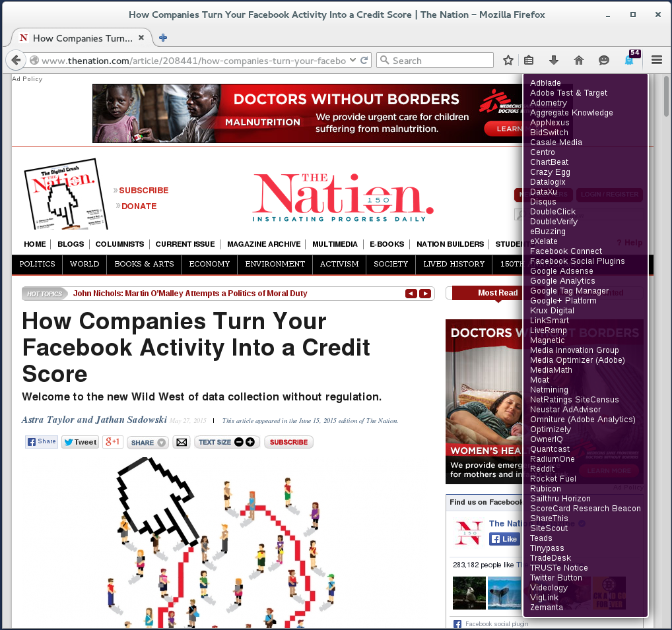Select Optimizely in the tracker list
The image size is (672, 630).
[x=551, y=429]
